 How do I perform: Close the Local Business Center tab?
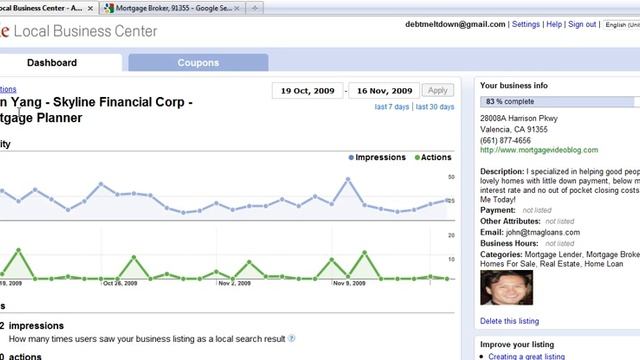pos(90,8)
